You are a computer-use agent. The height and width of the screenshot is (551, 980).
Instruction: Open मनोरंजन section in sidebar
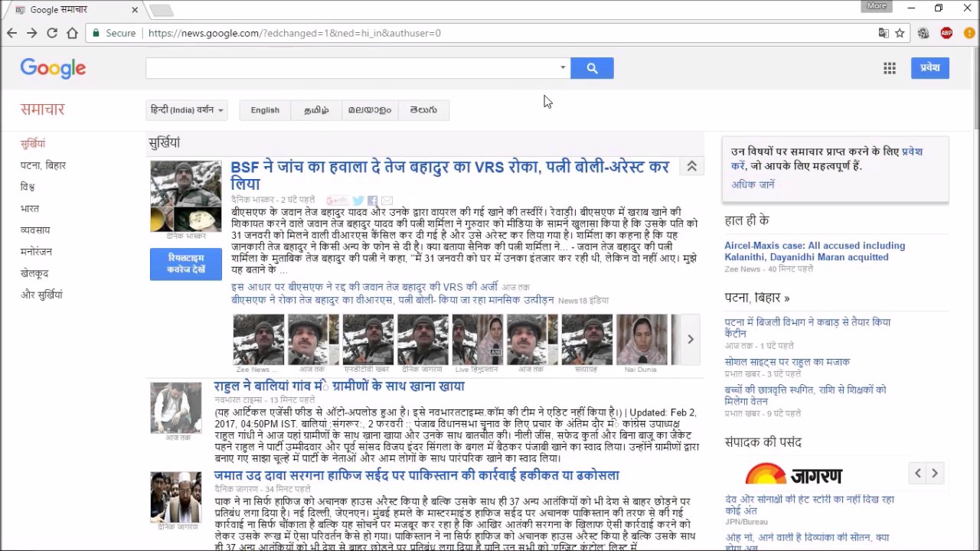pos(36,251)
